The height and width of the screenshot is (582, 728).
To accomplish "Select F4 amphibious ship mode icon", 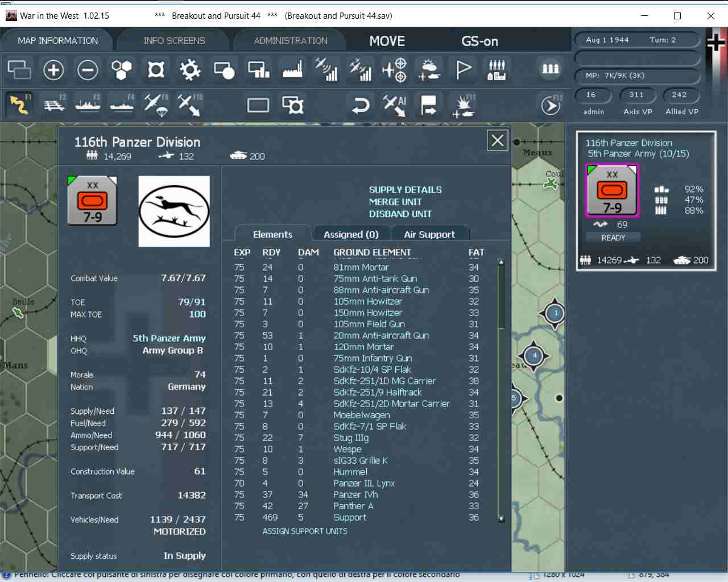I will coord(122,105).
